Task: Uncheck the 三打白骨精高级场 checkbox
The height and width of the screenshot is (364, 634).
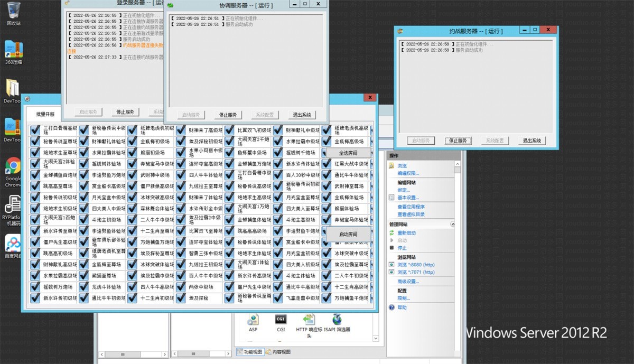Action: pyautogui.click(x=35, y=130)
